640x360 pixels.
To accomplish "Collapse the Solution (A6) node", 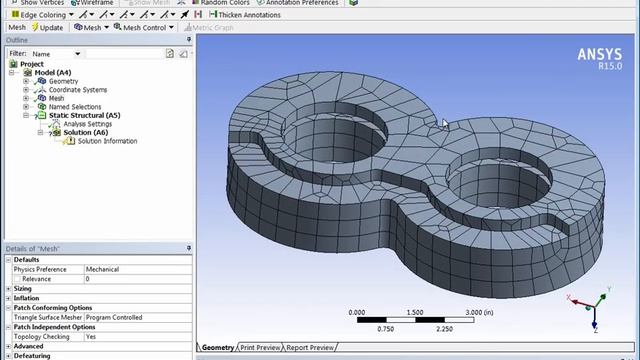I will [x=40, y=133].
